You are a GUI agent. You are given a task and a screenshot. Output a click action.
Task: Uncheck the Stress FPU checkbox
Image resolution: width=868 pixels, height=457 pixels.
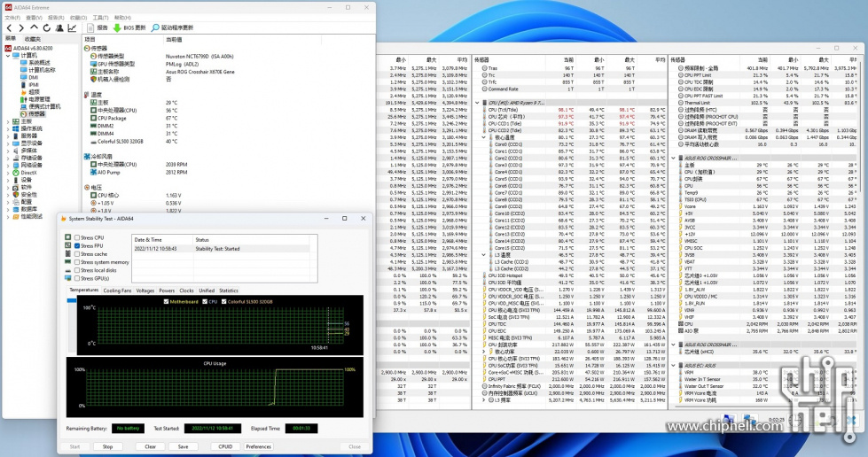[77, 245]
